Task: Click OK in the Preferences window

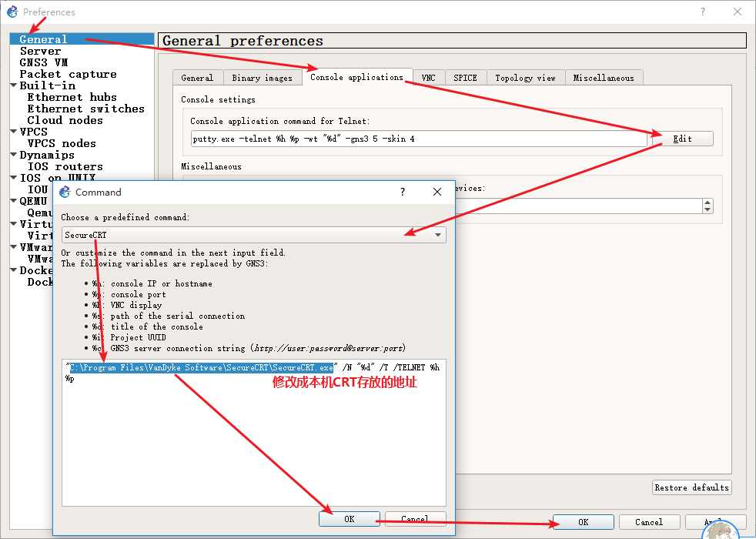Action: click(584, 521)
